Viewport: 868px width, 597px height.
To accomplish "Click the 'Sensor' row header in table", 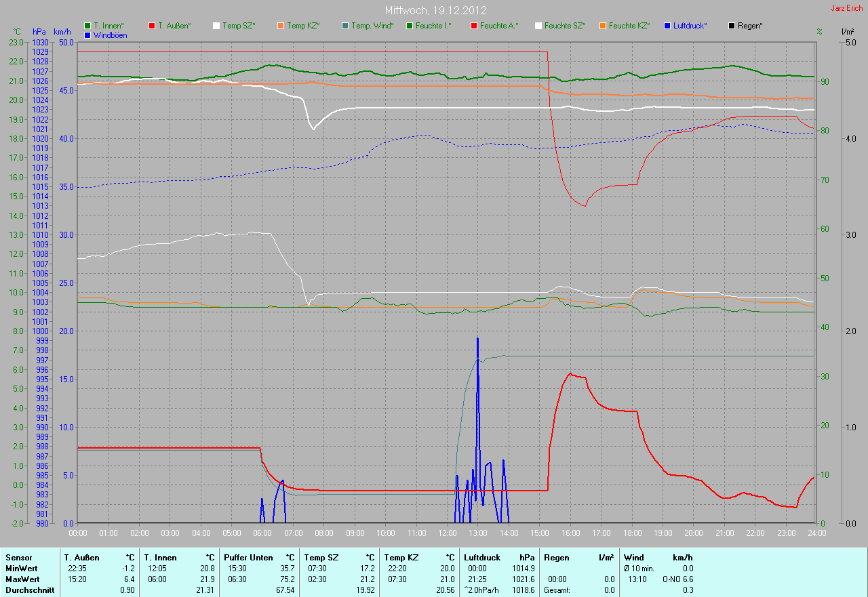I will (18, 558).
